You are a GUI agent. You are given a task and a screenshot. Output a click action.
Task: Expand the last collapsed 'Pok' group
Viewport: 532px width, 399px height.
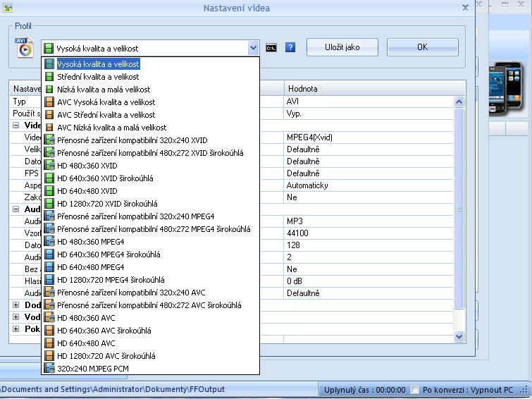pos(16,329)
